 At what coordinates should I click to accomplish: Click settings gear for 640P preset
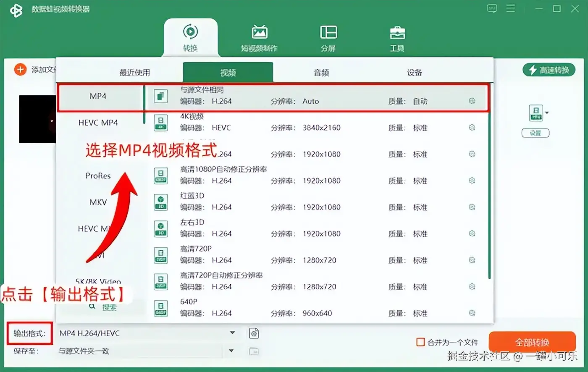[x=472, y=313]
